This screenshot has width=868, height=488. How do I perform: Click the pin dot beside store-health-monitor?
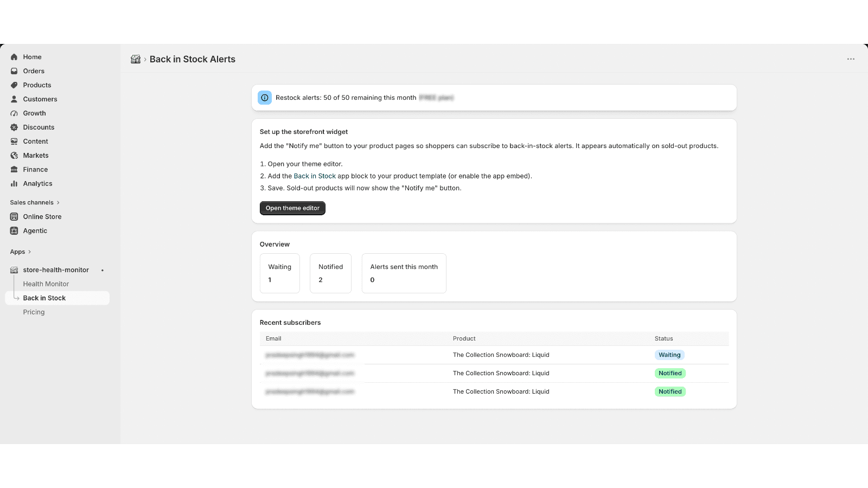tap(103, 270)
